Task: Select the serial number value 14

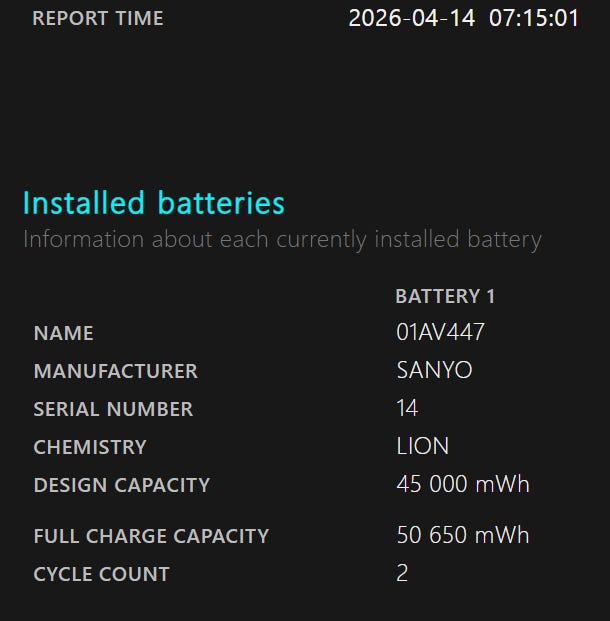Action: click(x=407, y=409)
